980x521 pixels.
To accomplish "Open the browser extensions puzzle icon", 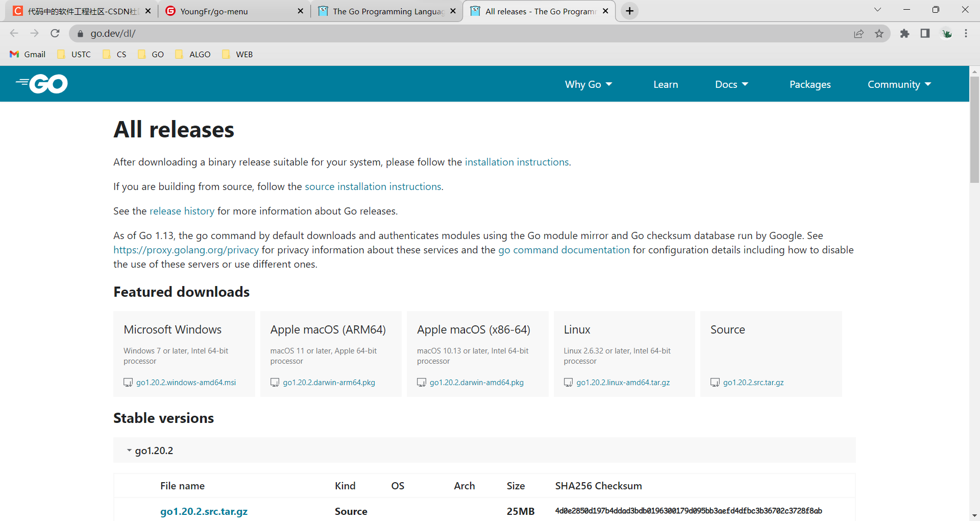I will (x=904, y=33).
